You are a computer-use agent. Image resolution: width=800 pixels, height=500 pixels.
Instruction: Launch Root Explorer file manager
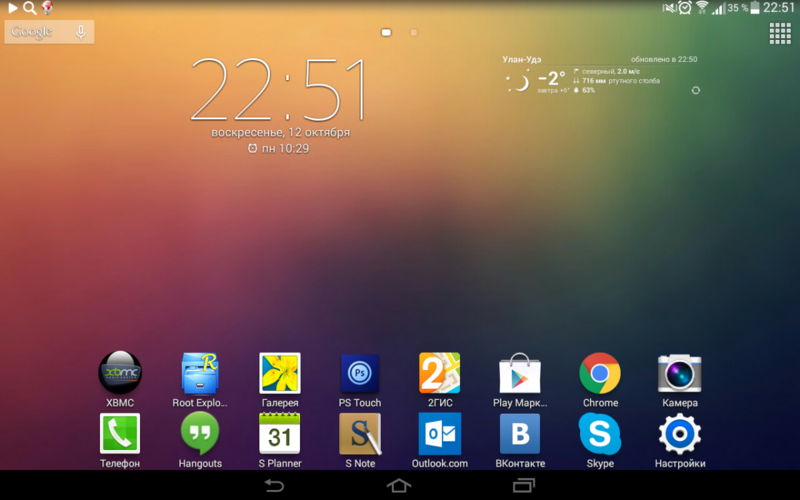click(x=200, y=373)
